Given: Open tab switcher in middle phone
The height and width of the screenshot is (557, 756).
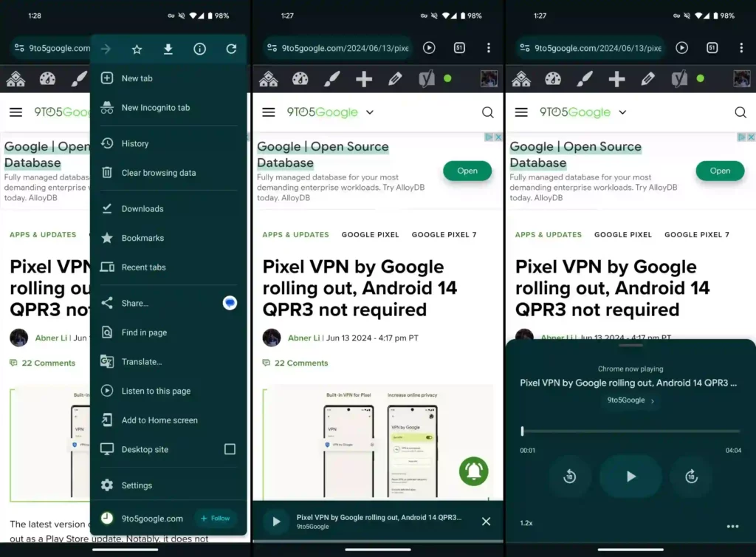Looking at the screenshot, I should click(x=459, y=48).
